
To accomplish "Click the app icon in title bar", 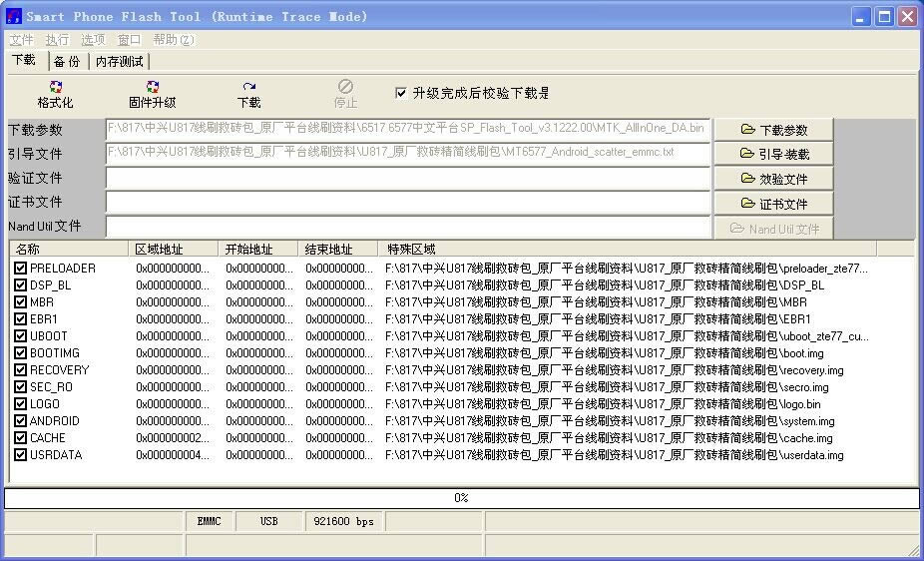I will coord(14,16).
